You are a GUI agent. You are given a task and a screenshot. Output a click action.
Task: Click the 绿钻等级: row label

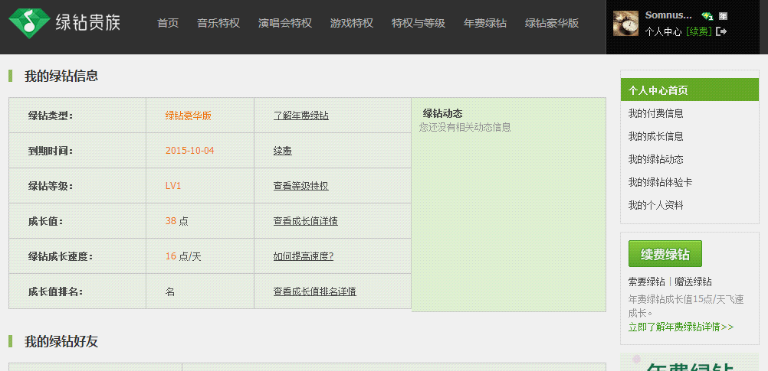coord(50,186)
